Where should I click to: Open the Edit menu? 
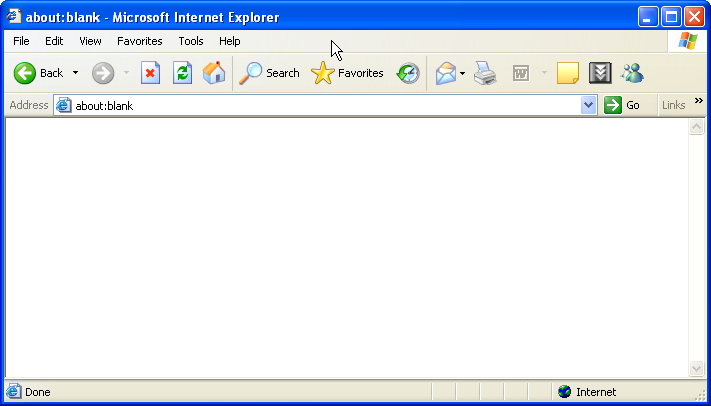54,41
